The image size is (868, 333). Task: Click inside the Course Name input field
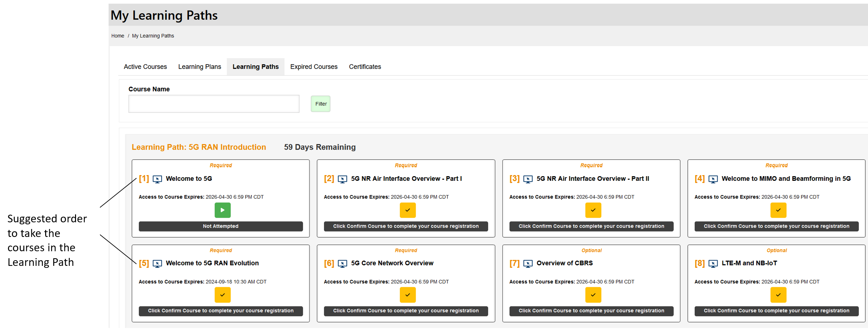(x=214, y=104)
